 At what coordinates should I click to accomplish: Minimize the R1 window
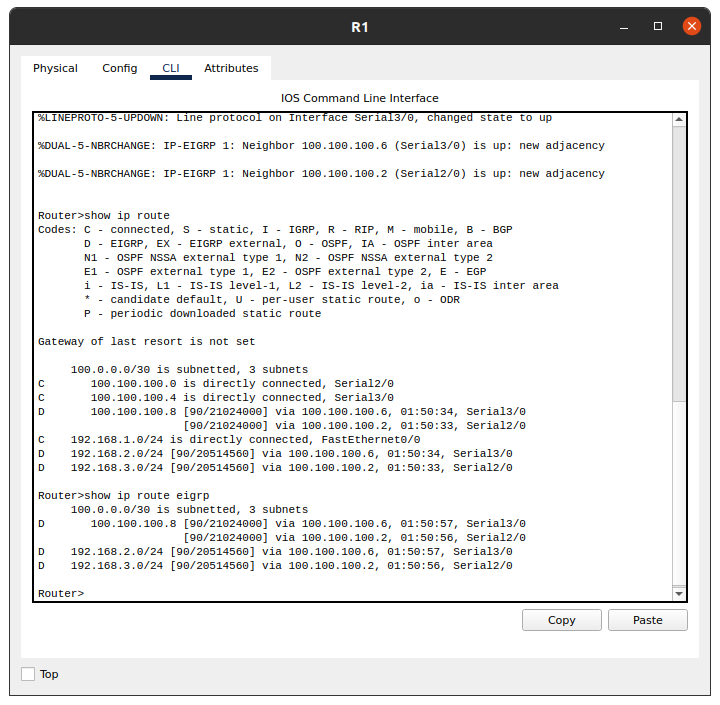coord(624,27)
